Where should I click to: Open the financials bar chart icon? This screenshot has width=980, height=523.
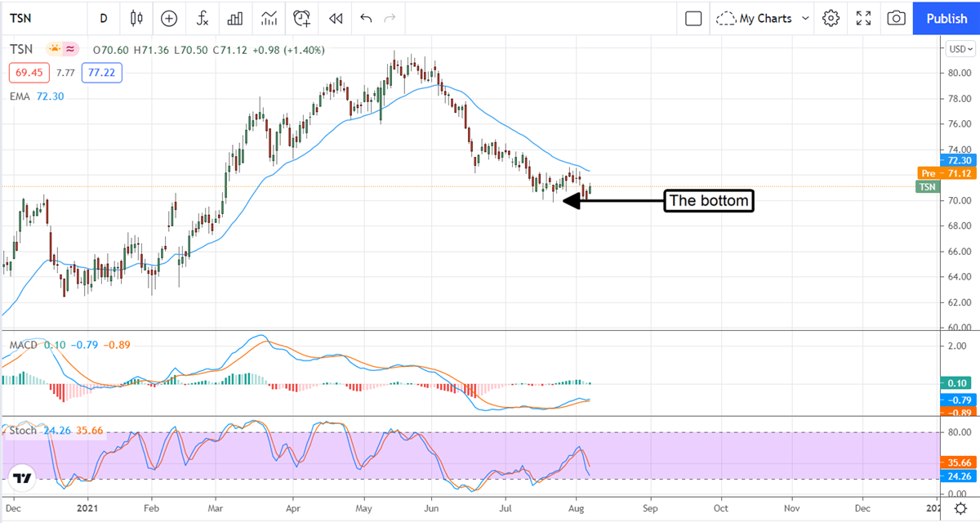pyautogui.click(x=236, y=18)
